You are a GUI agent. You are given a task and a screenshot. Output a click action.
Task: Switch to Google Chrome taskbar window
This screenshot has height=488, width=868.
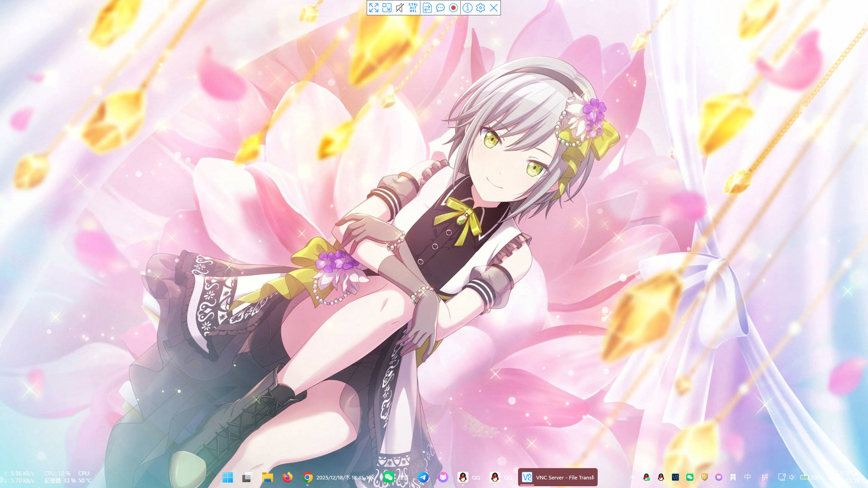pos(307,478)
